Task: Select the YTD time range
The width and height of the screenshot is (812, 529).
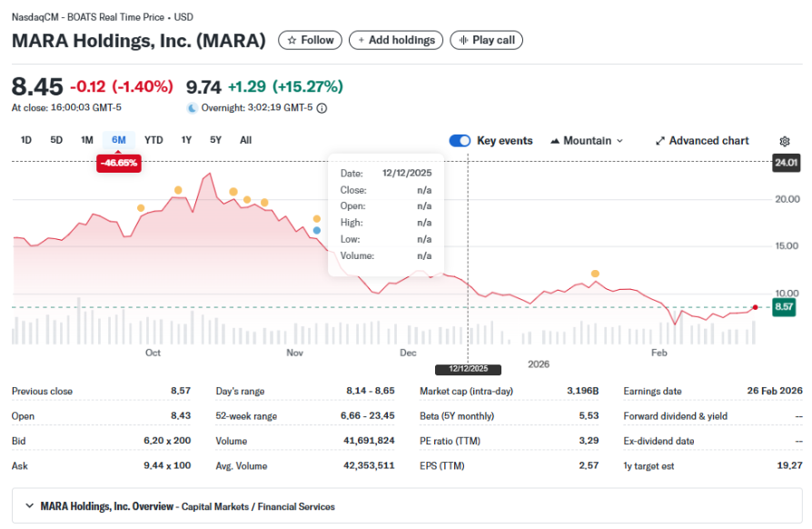Action: [x=153, y=140]
